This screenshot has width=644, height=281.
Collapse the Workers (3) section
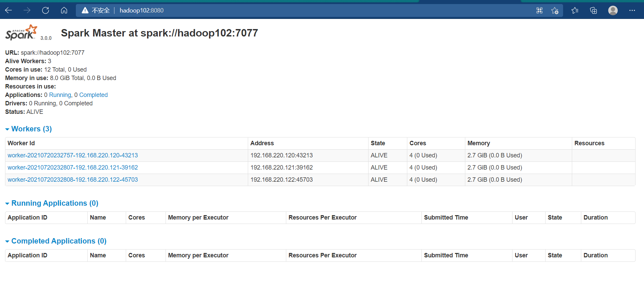point(28,129)
